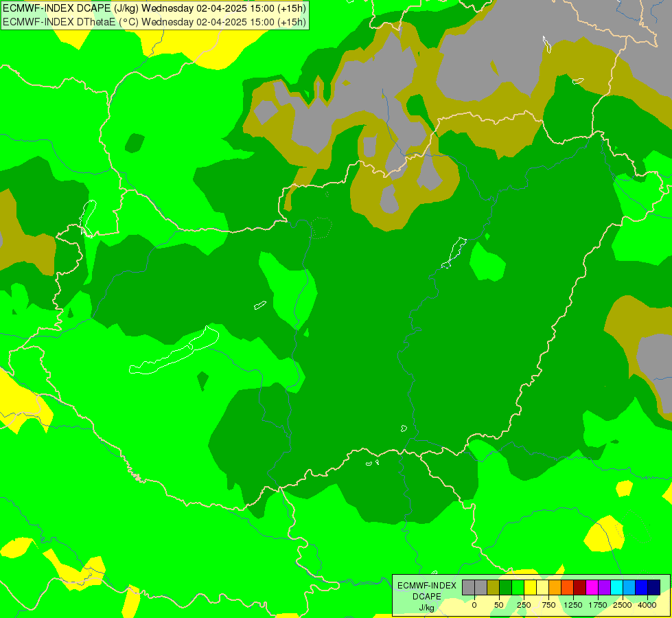This screenshot has height=618, width=672.
Task: Click the ECMWF-INDEX DThetaE header line
Action: [154, 22]
